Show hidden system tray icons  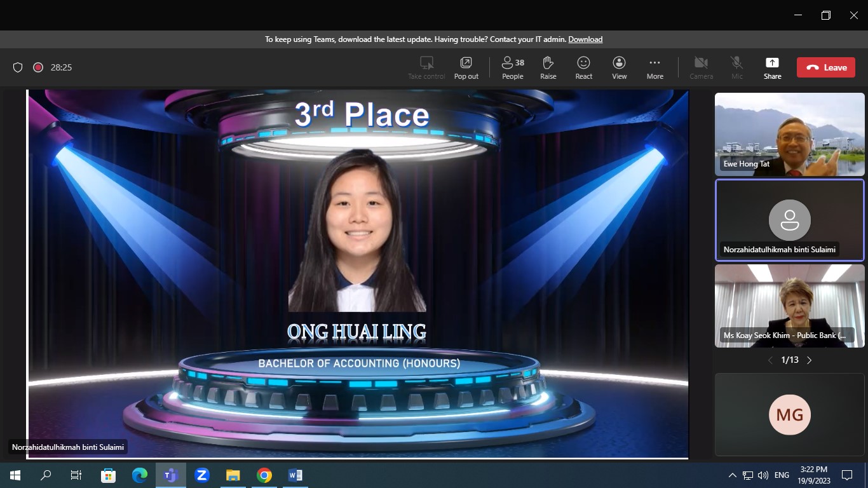[732, 475]
